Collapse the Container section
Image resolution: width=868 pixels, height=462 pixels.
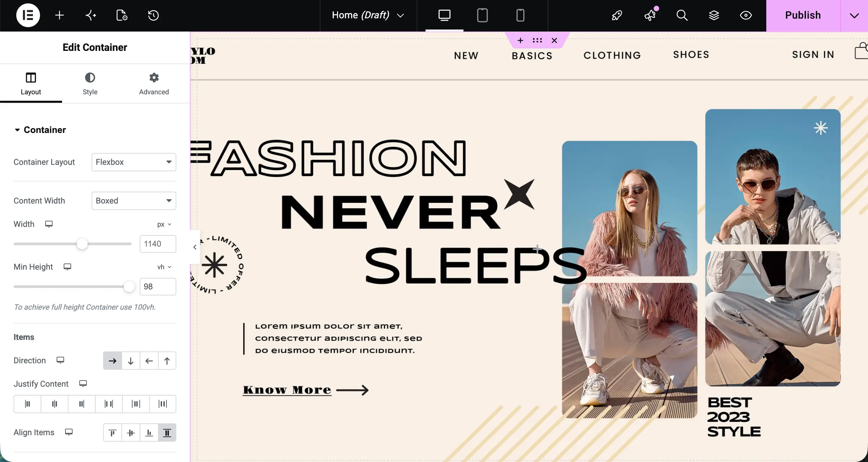tap(40, 130)
